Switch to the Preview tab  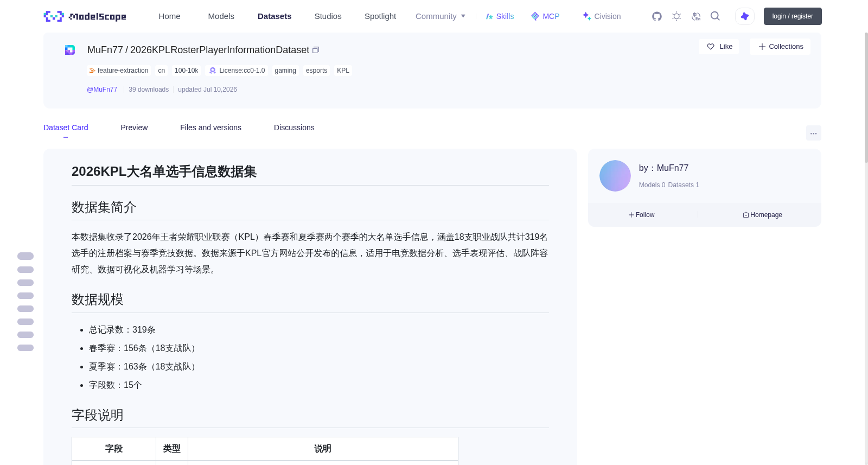pos(134,128)
